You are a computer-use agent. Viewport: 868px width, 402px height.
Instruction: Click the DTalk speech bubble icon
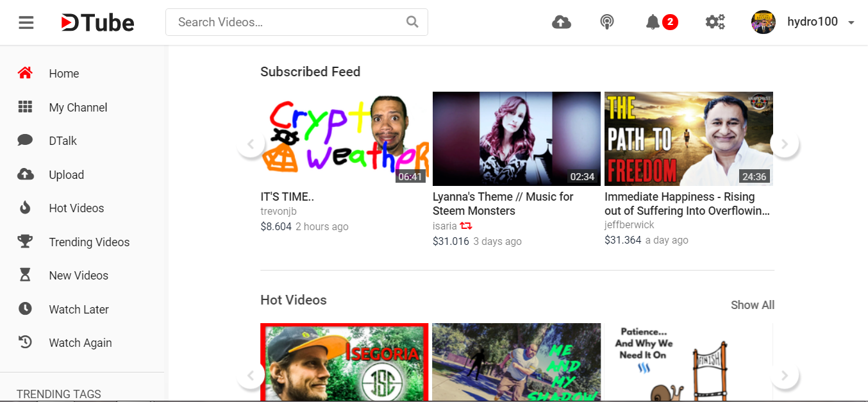(25, 140)
